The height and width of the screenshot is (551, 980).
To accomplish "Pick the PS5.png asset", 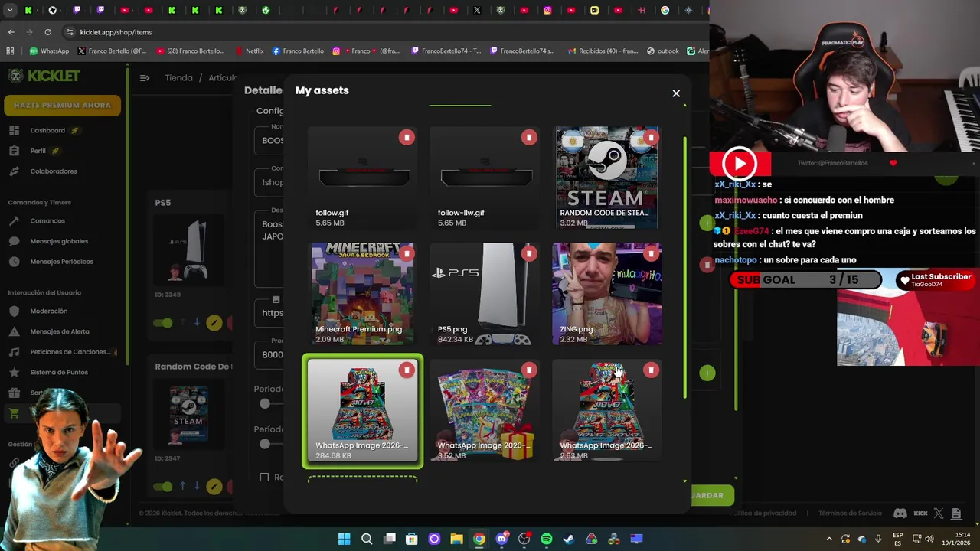I will [485, 295].
